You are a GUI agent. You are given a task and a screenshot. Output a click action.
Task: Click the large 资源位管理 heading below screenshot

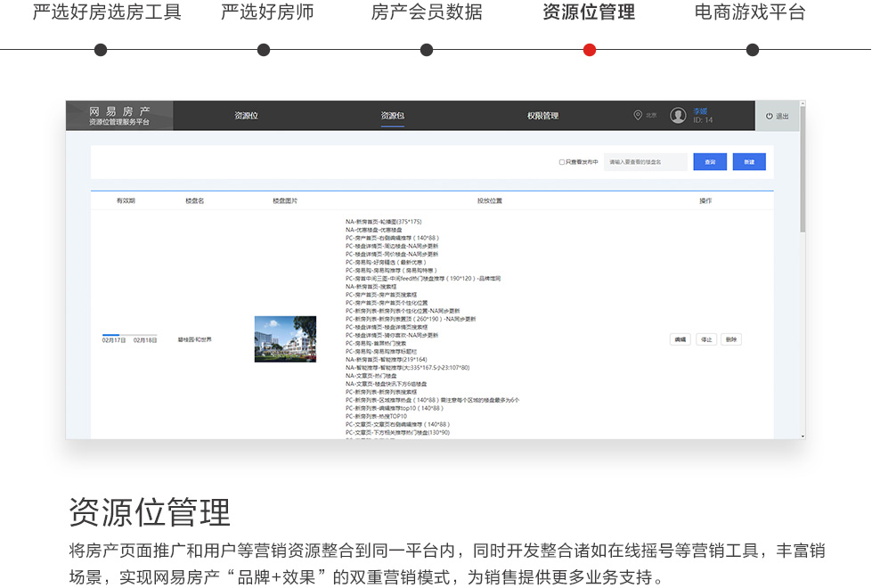pyautogui.click(x=149, y=511)
